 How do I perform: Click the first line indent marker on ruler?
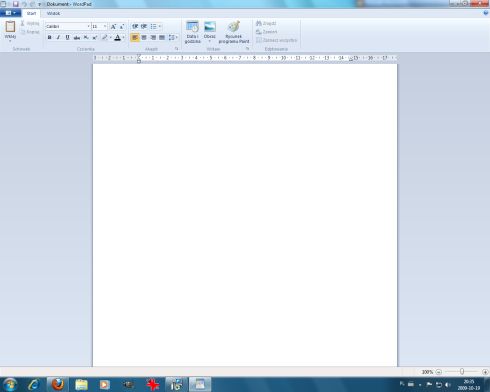coord(139,56)
